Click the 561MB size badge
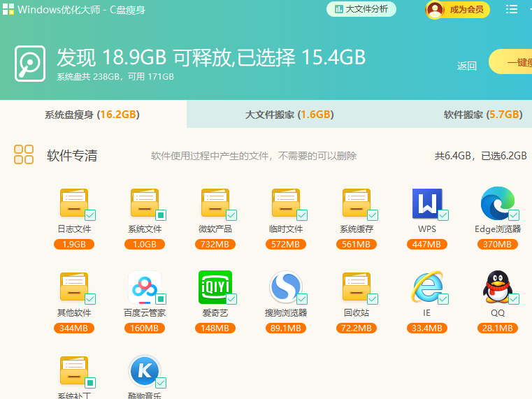Image resolution: width=532 pixels, height=399 pixels. pos(357,244)
